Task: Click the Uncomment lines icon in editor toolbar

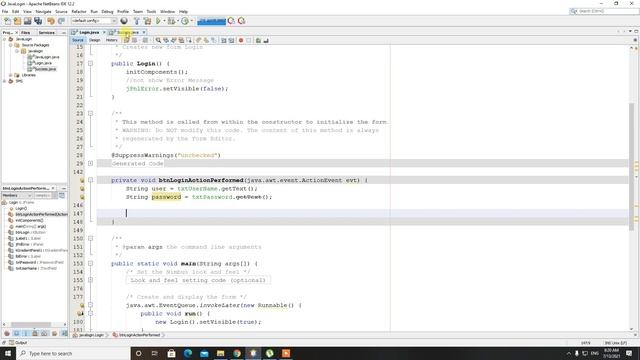Action: point(266,40)
